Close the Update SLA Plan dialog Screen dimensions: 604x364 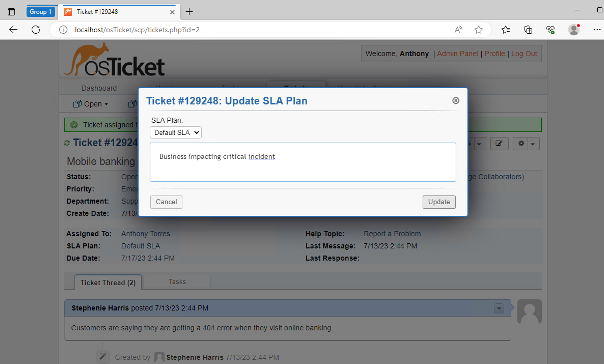click(456, 101)
